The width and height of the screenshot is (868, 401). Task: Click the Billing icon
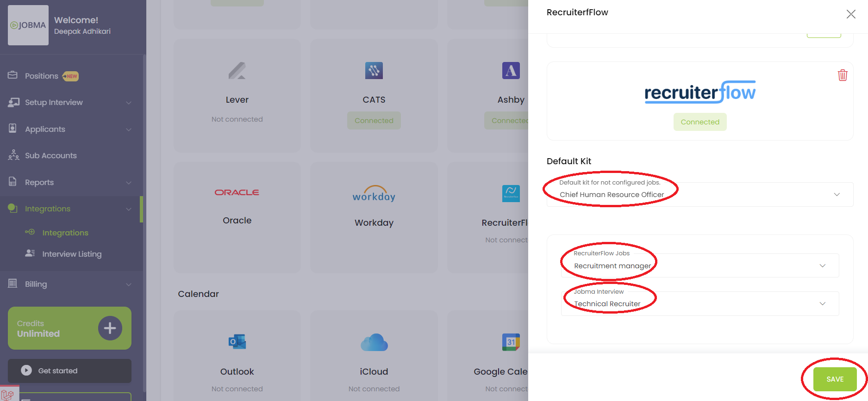(13, 283)
